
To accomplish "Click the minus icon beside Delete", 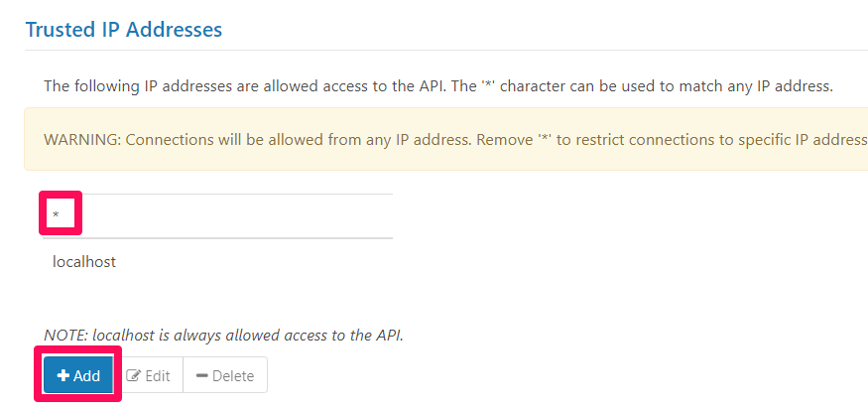I will point(201,376).
